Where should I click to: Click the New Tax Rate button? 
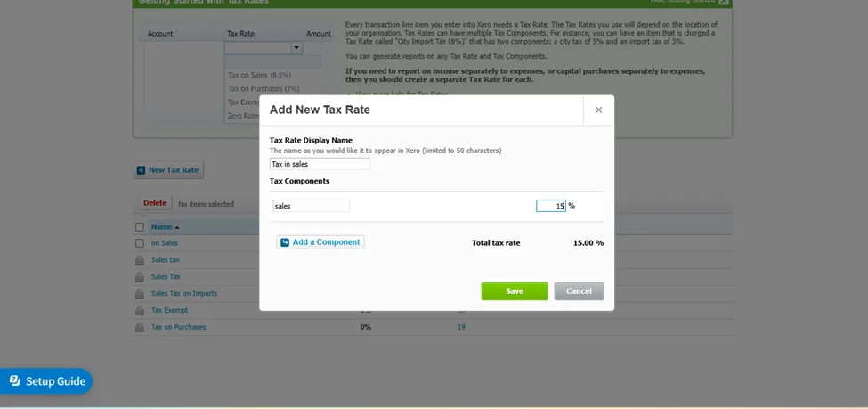[x=168, y=170]
